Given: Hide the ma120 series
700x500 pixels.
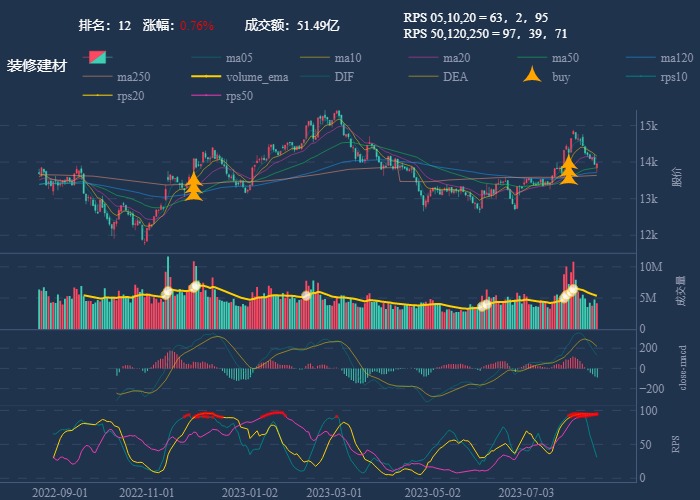Looking at the screenshot, I should pyautogui.click(x=676, y=58).
